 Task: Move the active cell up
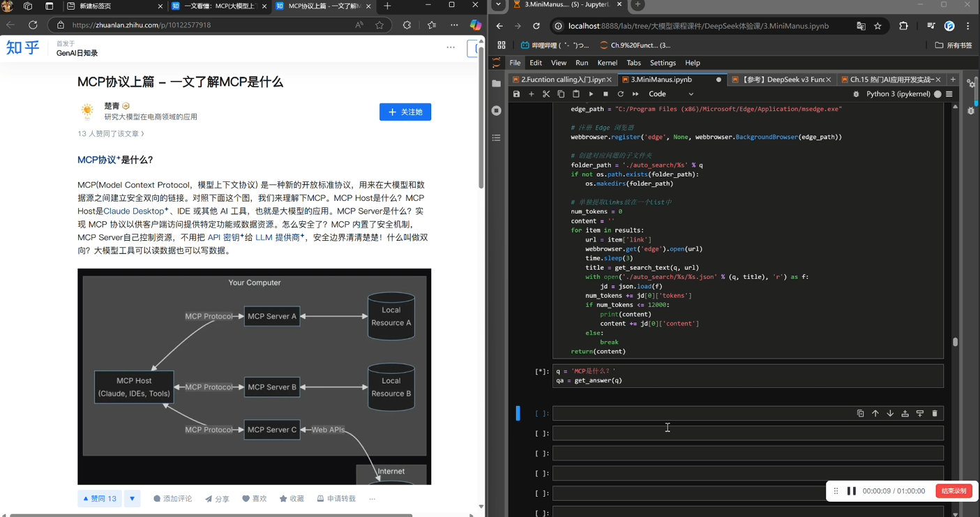point(875,414)
